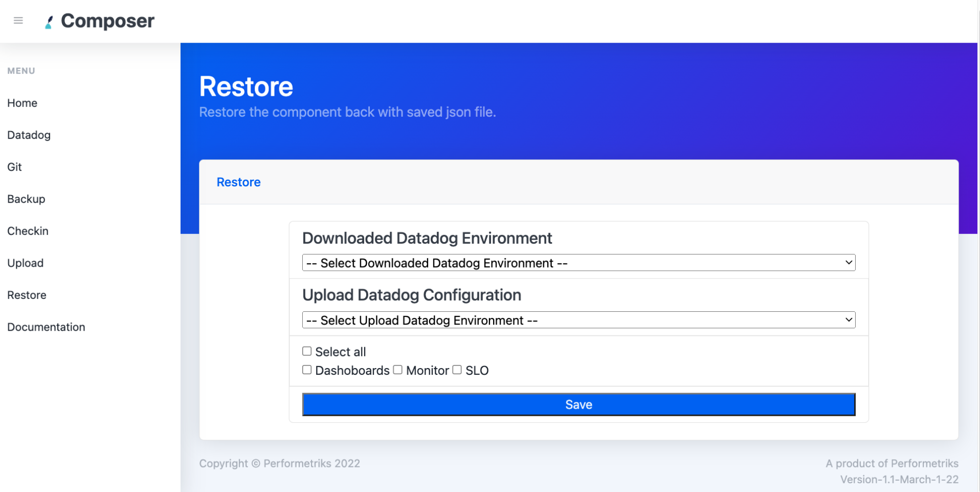Click the Restore card heading link
The image size is (980, 492).
point(238,182)
